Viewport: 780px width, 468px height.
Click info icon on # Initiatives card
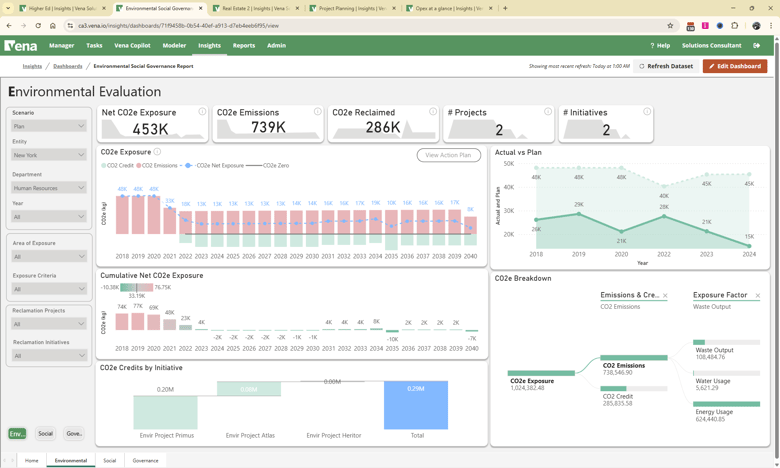point(647,112)
